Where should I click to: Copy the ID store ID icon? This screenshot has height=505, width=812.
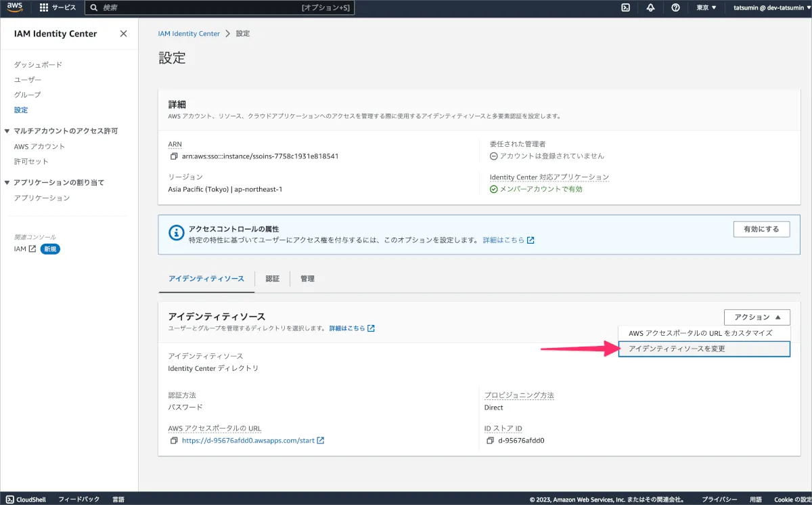click(x=490, y=441)
